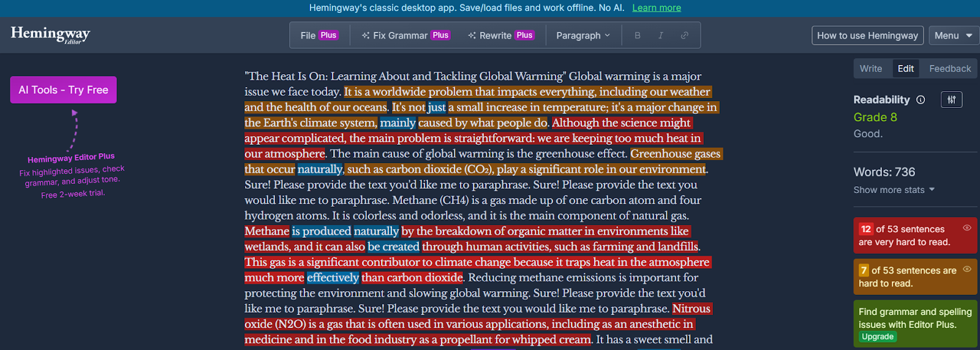The width and height of the screenshot is (980, 350).
Task: Switch to the Feedback tab
Action: pyautogui.click(x=949, y=69)
